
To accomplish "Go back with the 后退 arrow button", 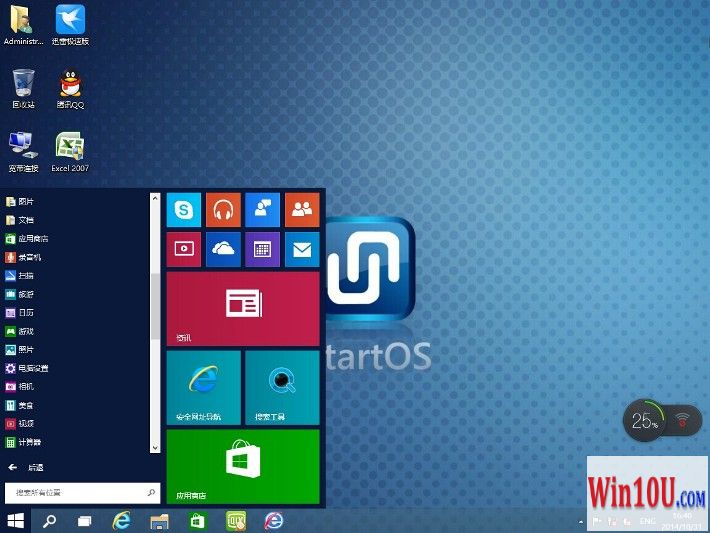I will [26, 467].
